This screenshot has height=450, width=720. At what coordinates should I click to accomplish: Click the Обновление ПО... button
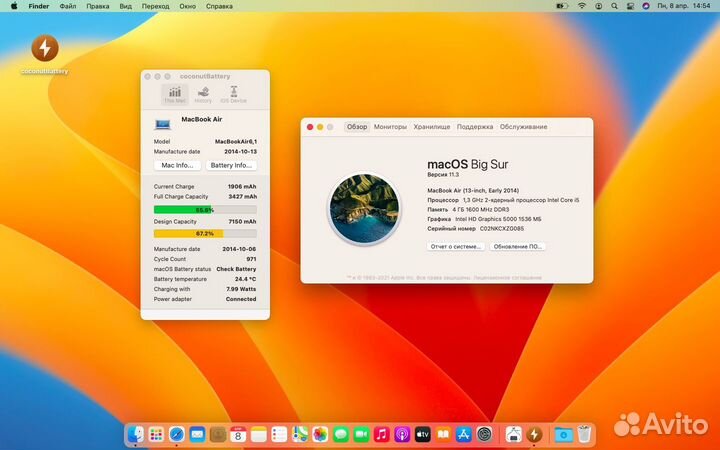[x=517, y=247]
